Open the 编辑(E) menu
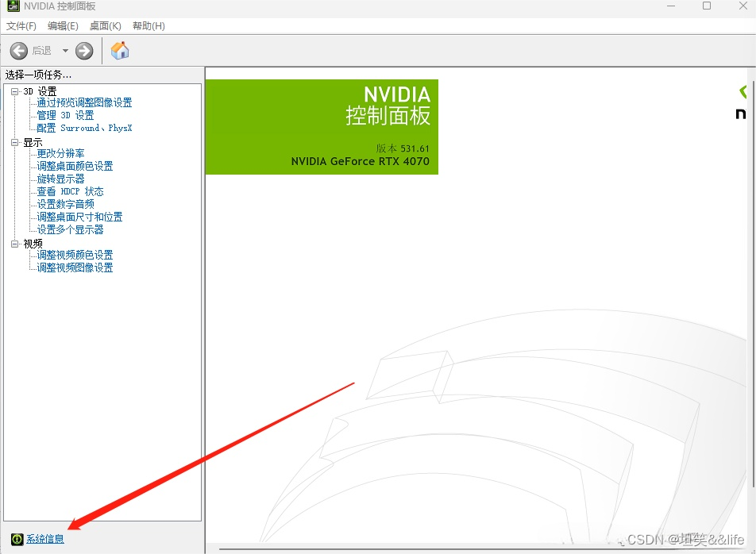756x554 pixels. 63,26
